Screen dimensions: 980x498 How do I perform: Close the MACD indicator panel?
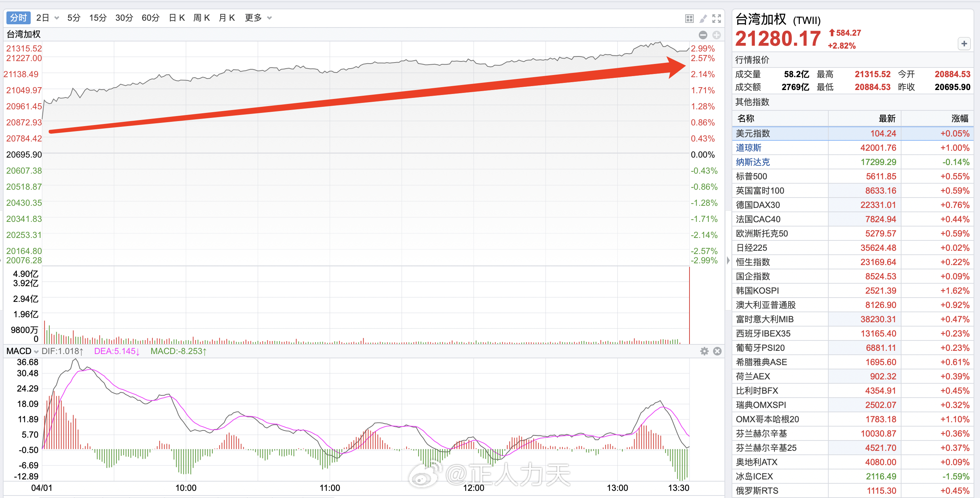[x=717, y=351]
